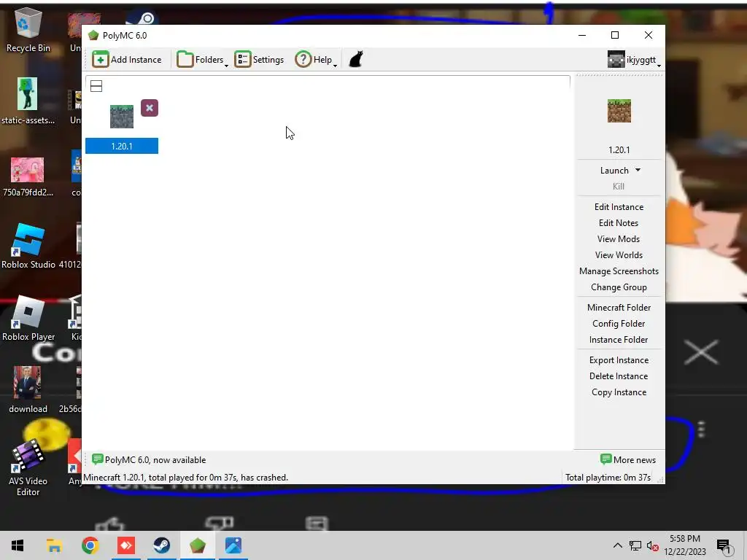Image resolution: width=747 pixels, height=560 pixels.
Task: Open the Windows Start menu
Action: tap(18, 545)
